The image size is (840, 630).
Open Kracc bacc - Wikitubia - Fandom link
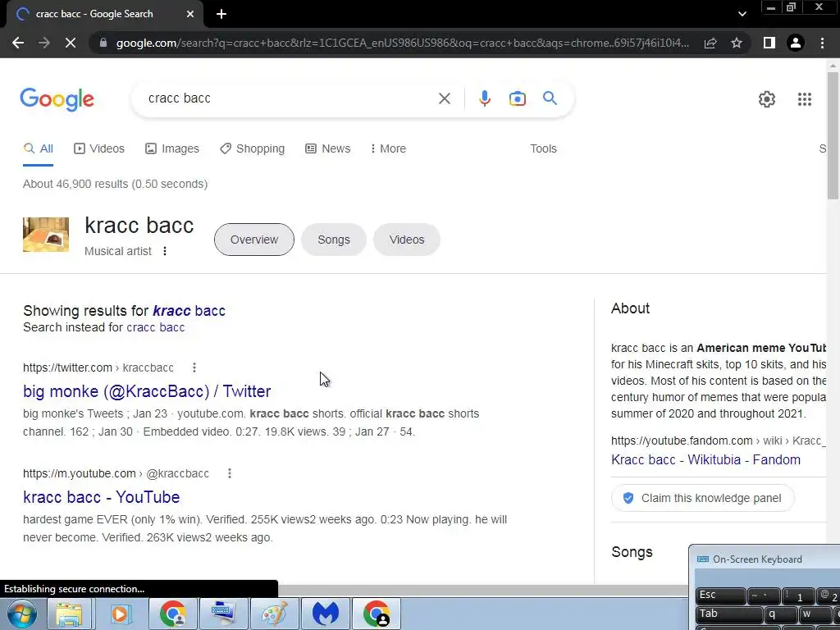[705, 459]
